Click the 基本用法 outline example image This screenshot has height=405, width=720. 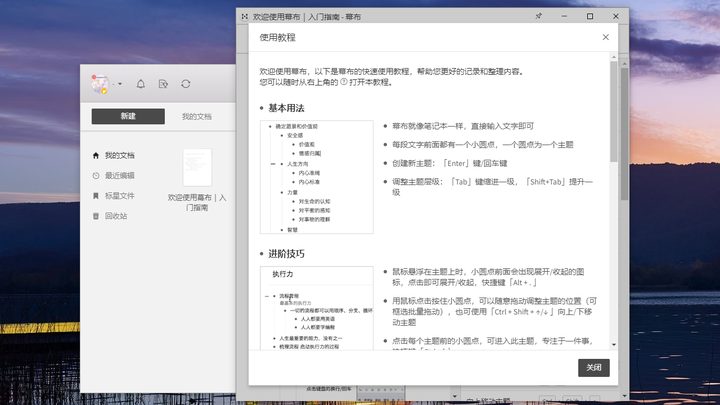point(317,177)
